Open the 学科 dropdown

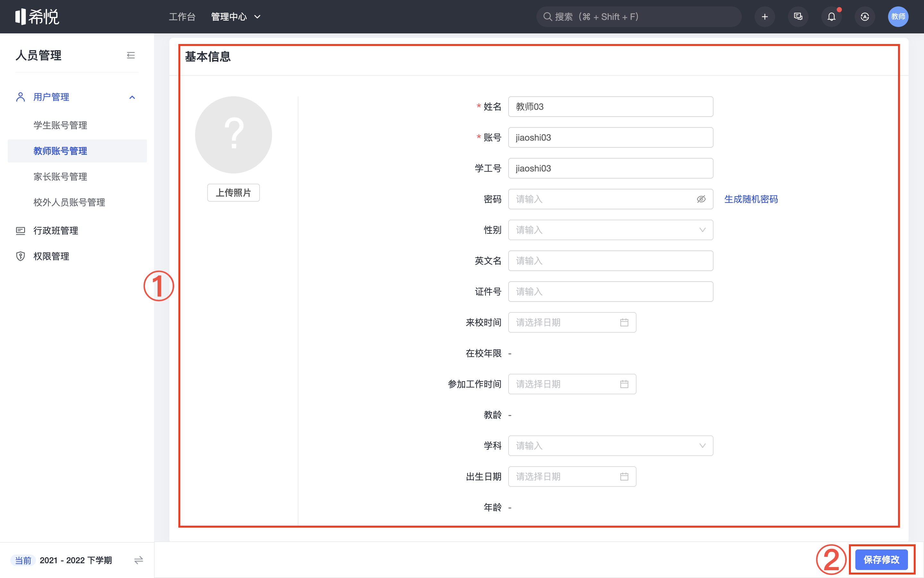point(611,446)
